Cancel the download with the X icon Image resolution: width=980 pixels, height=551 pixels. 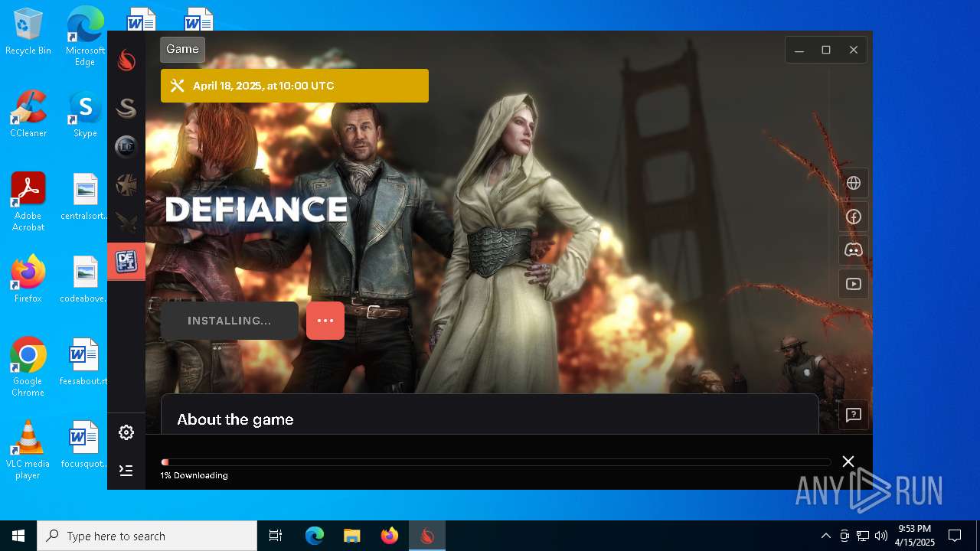(x=848, y=461)
